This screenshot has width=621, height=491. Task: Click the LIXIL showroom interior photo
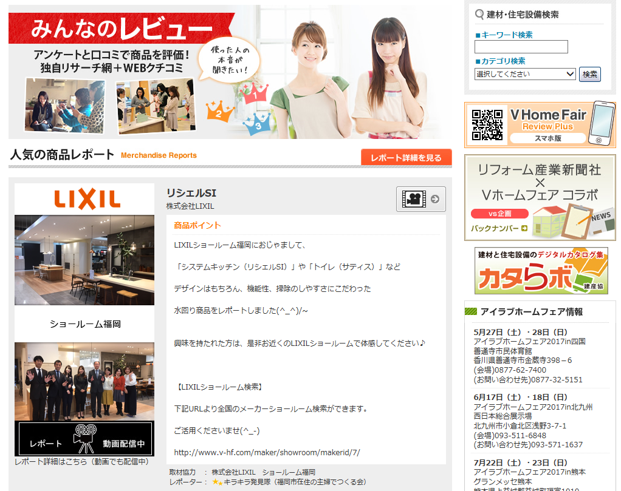84,260
